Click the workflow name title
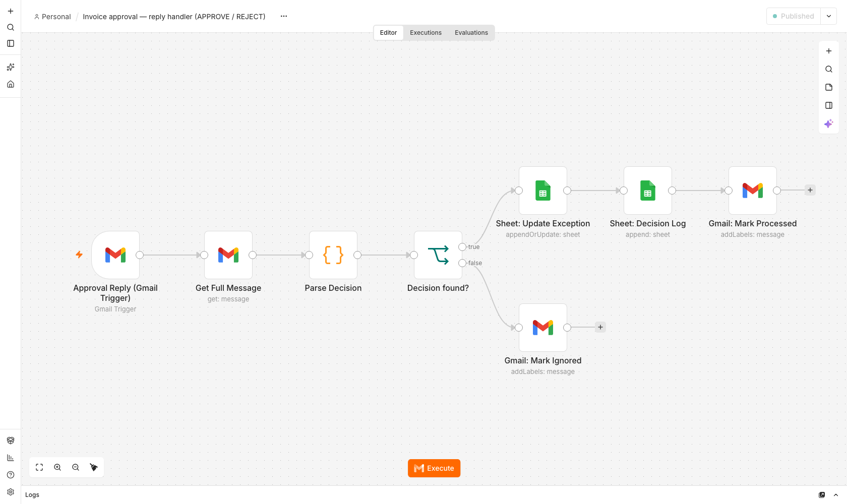Screen dimensions: 847x504 (x=174, y=17)
